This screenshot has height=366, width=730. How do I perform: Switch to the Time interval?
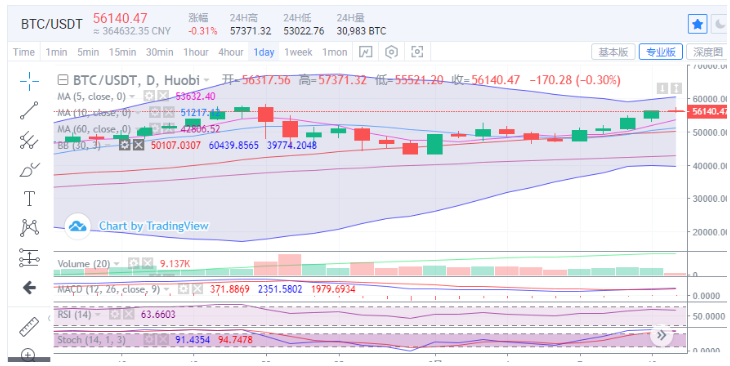(24, 52)
